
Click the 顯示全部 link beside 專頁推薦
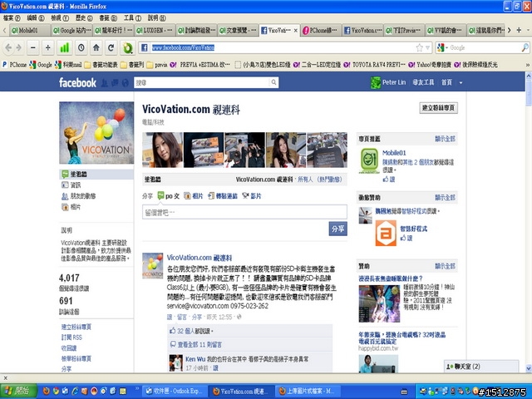(x=445, y=139)
